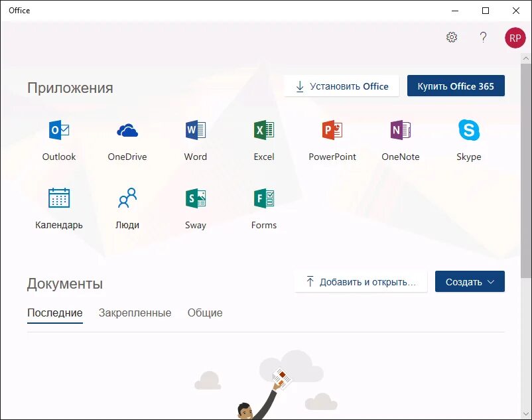Open the PowerPoint app icon
The width and height of the screenshot is (532, 420).
point(332,130)
